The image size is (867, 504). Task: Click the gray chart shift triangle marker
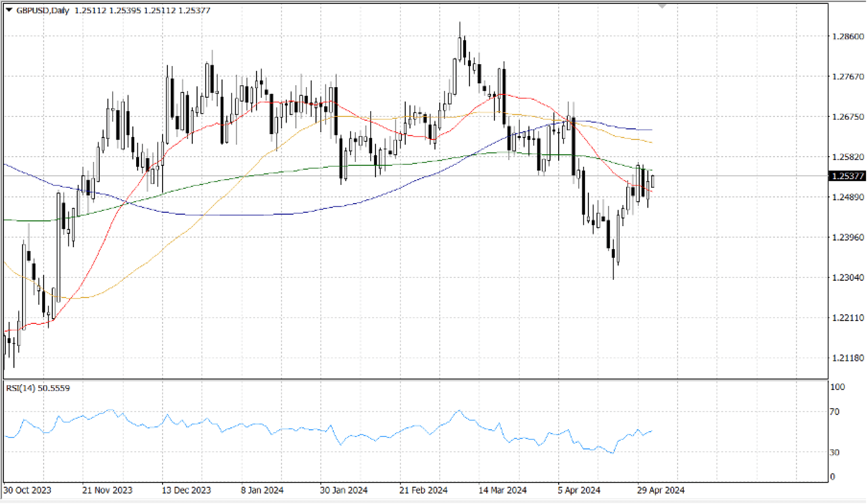click(662, 6)
